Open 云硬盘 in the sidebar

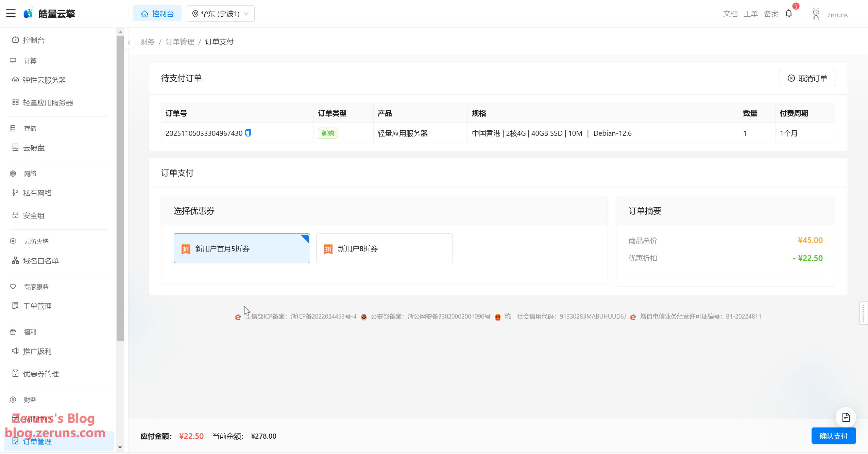[x=34, y=148]
